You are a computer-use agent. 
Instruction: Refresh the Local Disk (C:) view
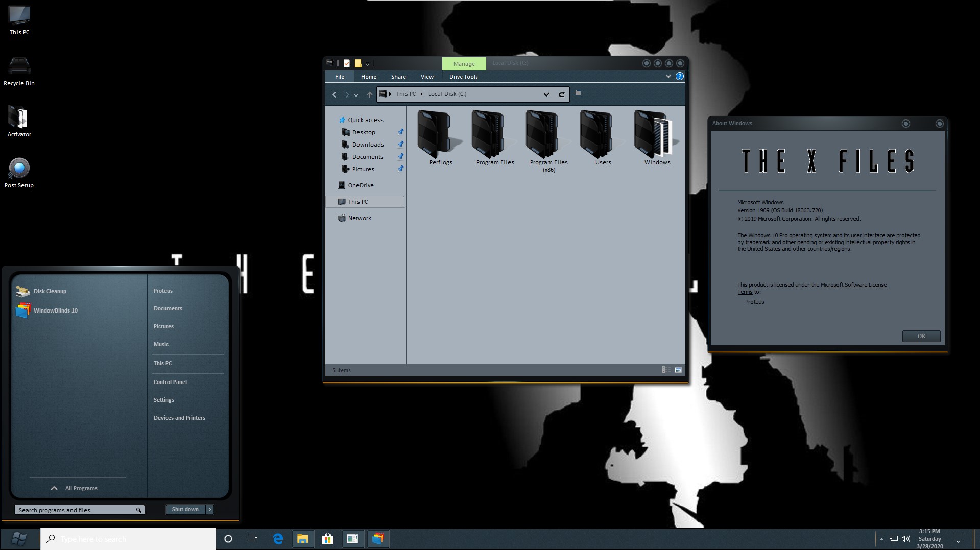pyautogui.click(x=562, y=94)
